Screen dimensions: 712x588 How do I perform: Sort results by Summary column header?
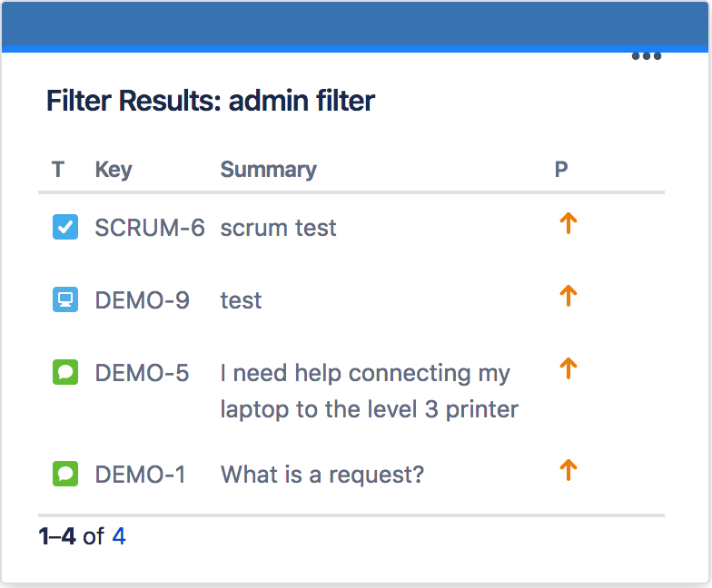[x=268, y=170]
